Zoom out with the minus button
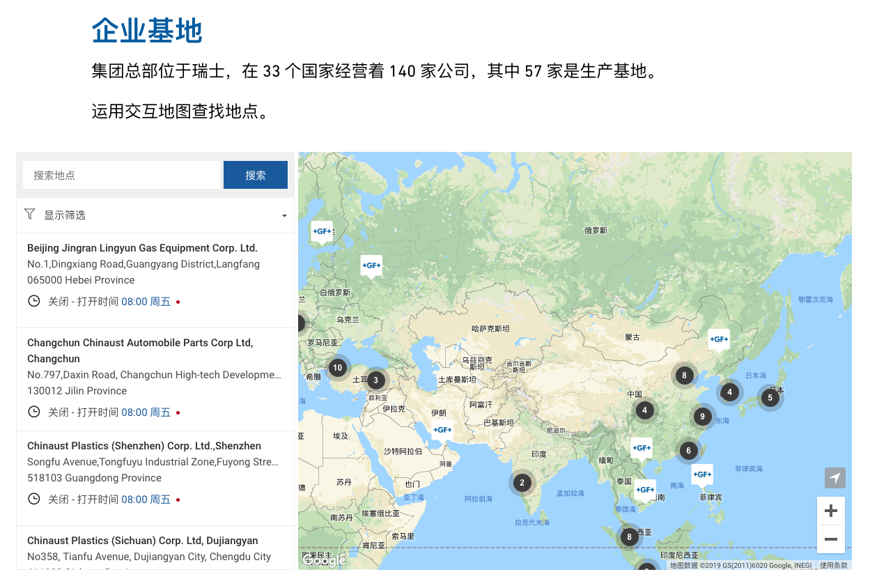 (830, 539)
